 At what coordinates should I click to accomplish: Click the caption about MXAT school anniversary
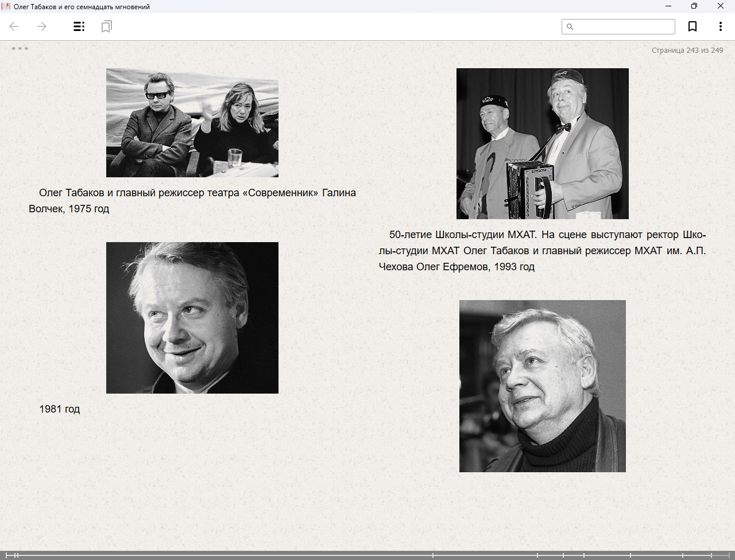pyautogui.click(x=542, y=251)
